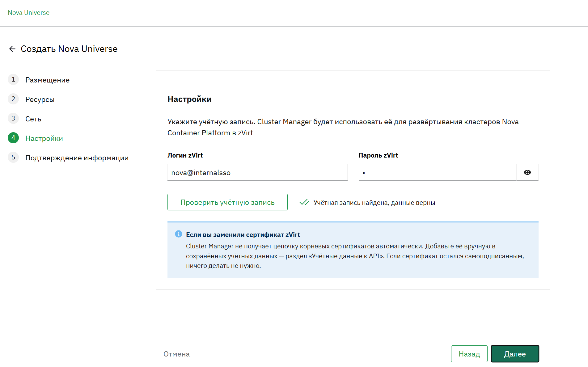Click the blue info icon in certificate notice
Viewport: 588px width, 367px height.
(x=179, y=234)
